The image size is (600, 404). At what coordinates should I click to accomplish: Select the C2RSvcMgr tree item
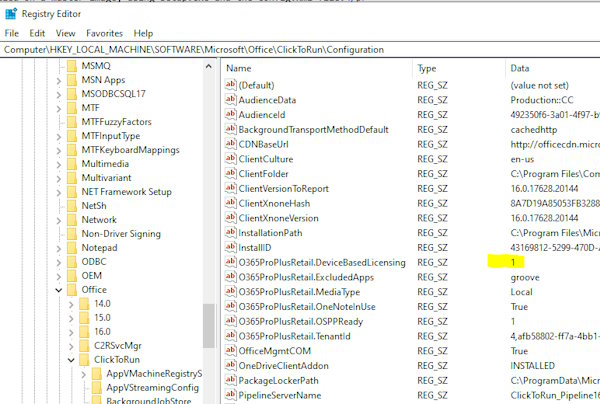(117, 345)
